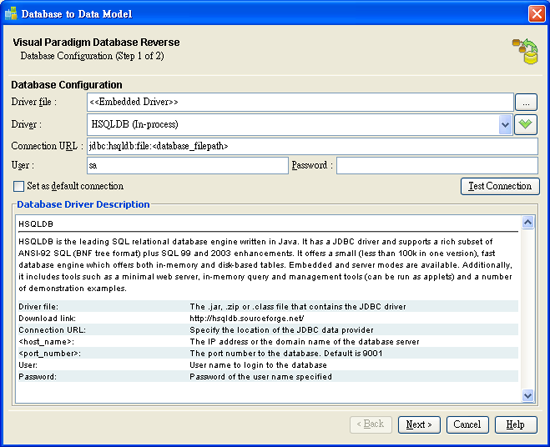Image resolution: width=550 pixels, height=447 pixels.
Task: Click 'Default is 9001' port description text
Action: pos(353,353)
